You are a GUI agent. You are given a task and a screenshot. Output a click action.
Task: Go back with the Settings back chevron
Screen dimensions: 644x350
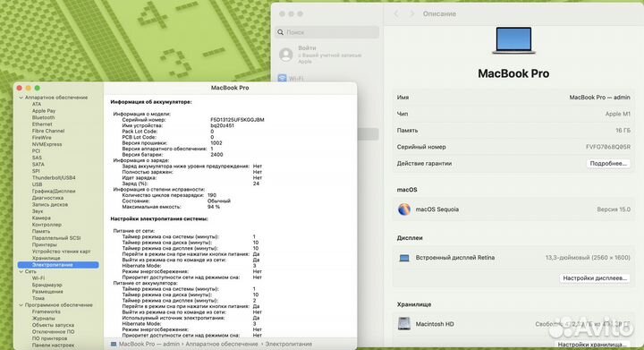(x=396, y=13)
